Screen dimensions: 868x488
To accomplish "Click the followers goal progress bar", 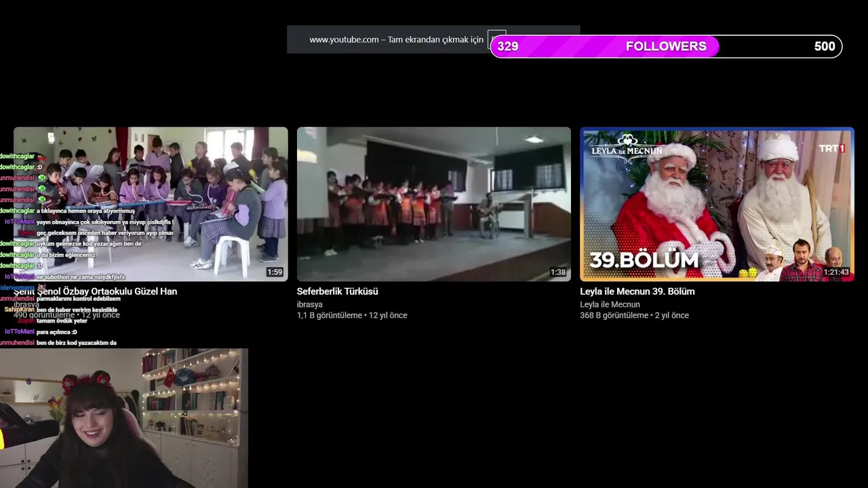I will [666, 46].
